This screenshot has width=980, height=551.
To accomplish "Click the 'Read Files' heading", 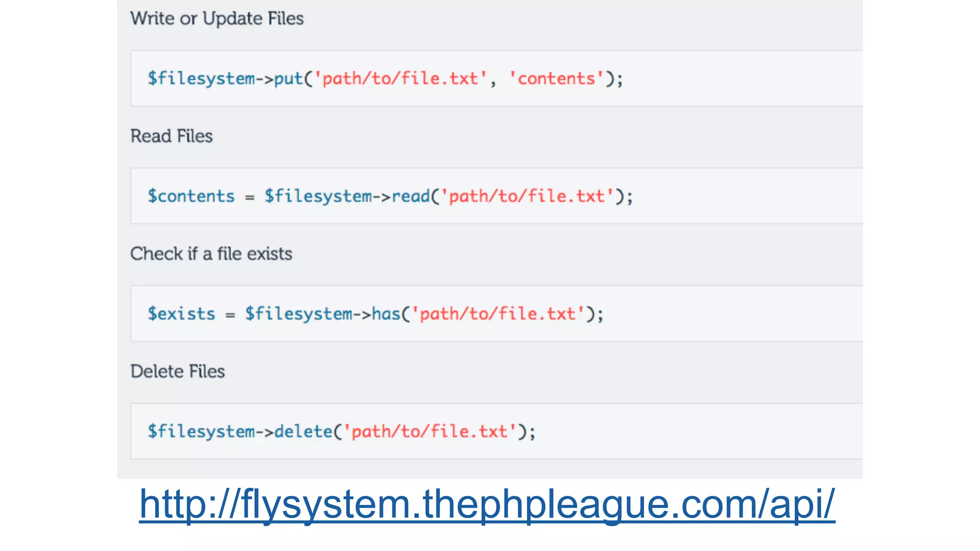I will pos(171,136).
